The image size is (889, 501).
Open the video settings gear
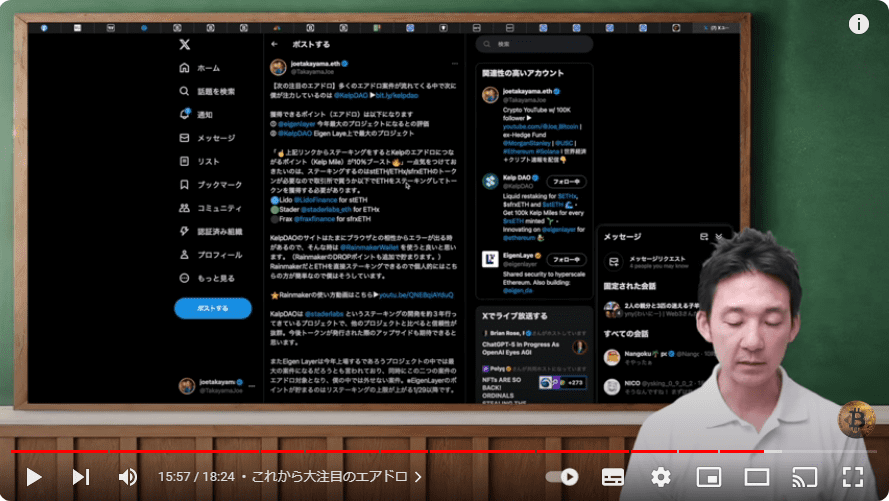coord(661,477)
